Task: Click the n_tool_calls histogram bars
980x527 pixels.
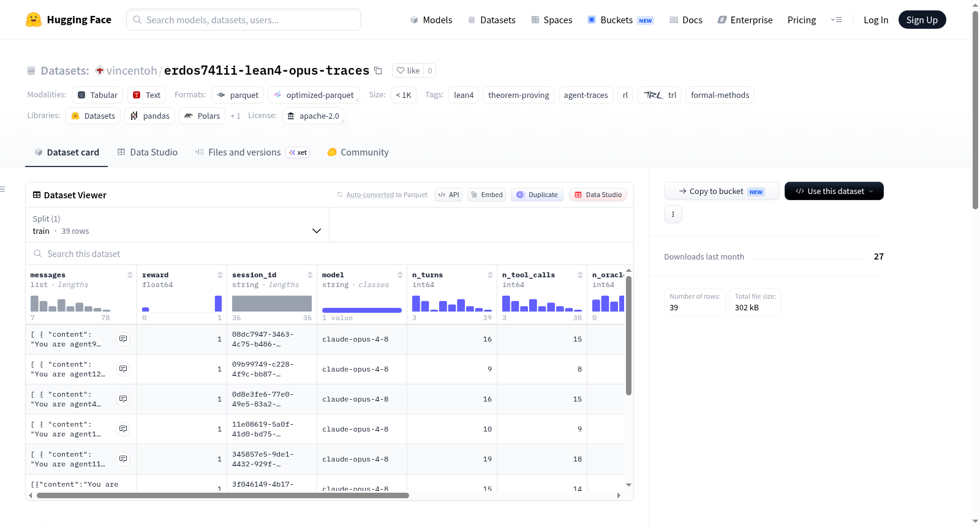Action: coord(542,304)
